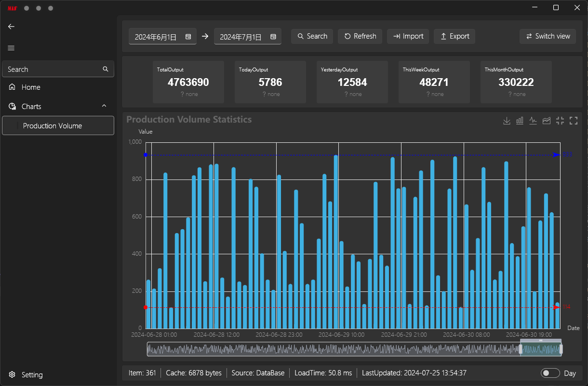
Task: Switch chart to line type
Action: (x=533, y=121)
